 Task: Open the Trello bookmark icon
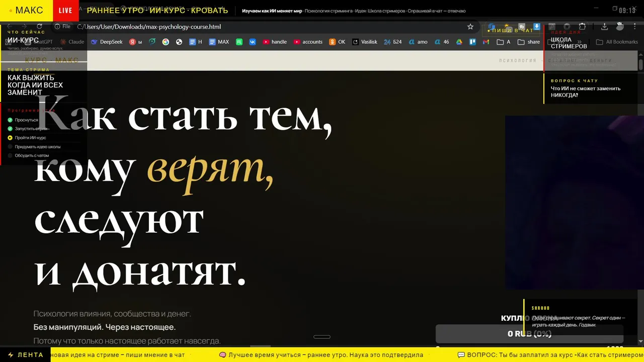click(x=472, y=42)
